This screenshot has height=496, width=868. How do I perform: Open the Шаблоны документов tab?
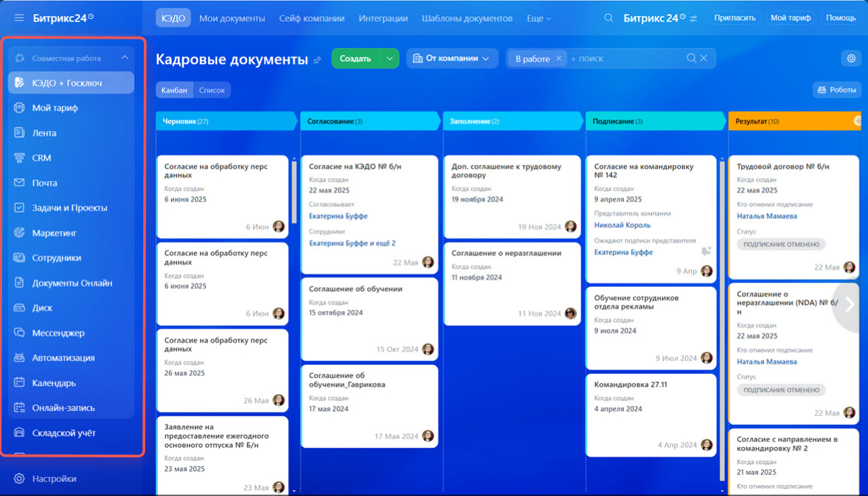click(467, 18)
